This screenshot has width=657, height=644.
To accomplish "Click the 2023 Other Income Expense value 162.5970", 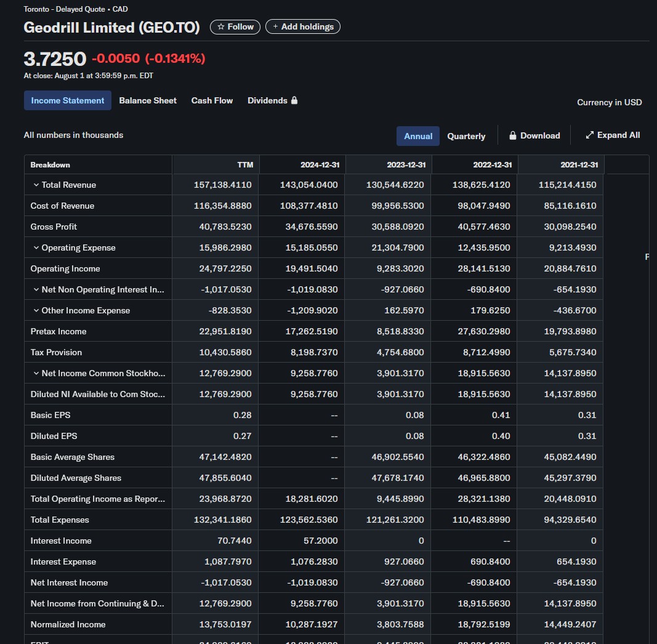I will pos(404,310).
